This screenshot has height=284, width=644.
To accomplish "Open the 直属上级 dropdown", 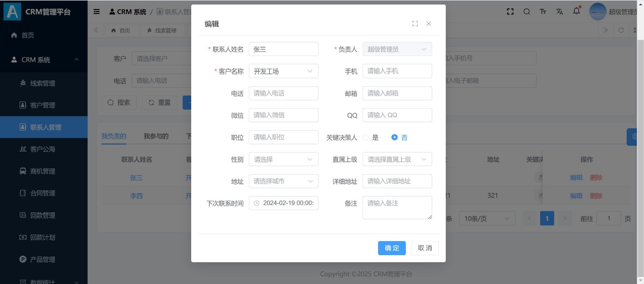I will click(397, 159).
